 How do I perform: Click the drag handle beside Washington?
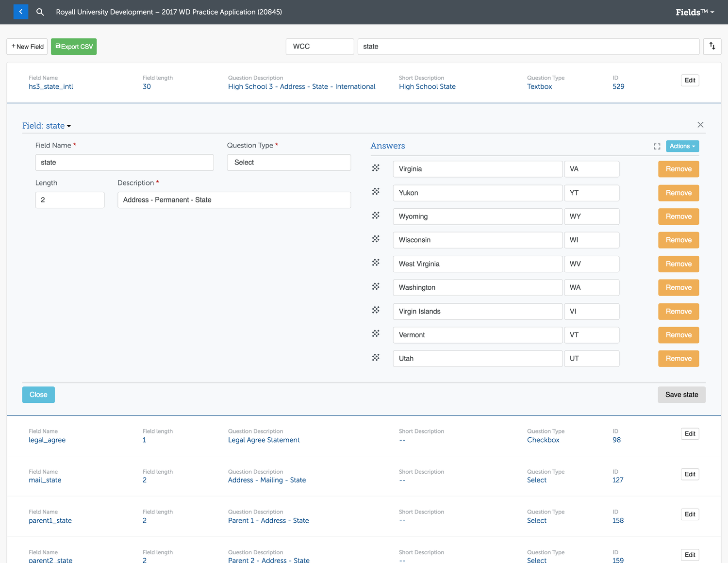[376, 287]
